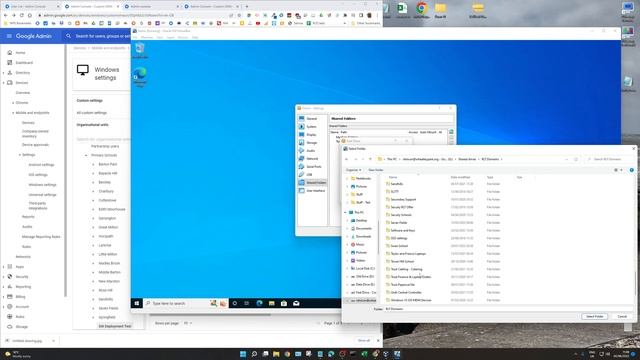Open Universal settings in admin sidebar
This screenshot has height=360, width=640.
point(42,195)
